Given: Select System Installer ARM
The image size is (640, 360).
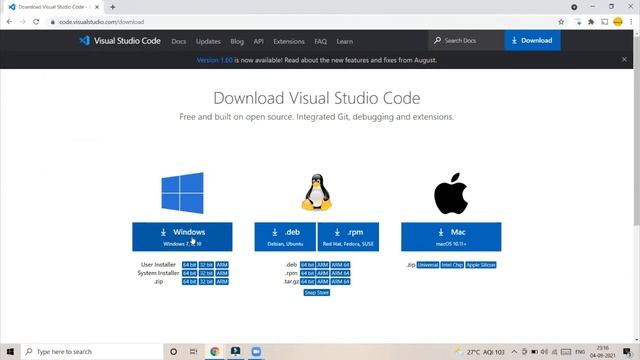Looking at the screenshot, I should click(x=222, y=273).
